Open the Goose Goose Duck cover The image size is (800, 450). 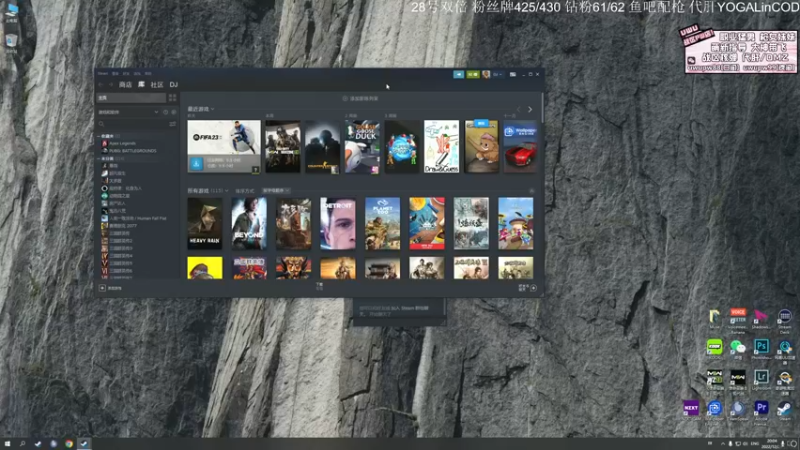click(x=362, y=146)
